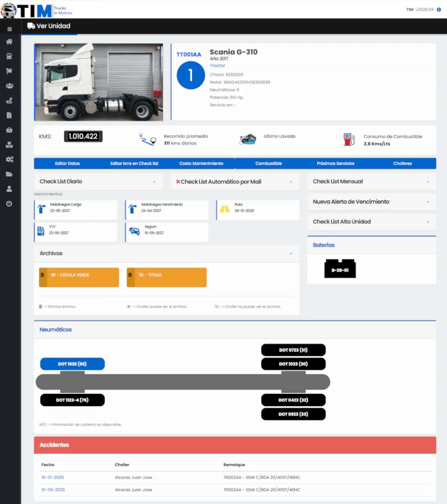447x504 pixels.
Task: Click the Neumáticos section heading
Action: [x=56, y=330]
